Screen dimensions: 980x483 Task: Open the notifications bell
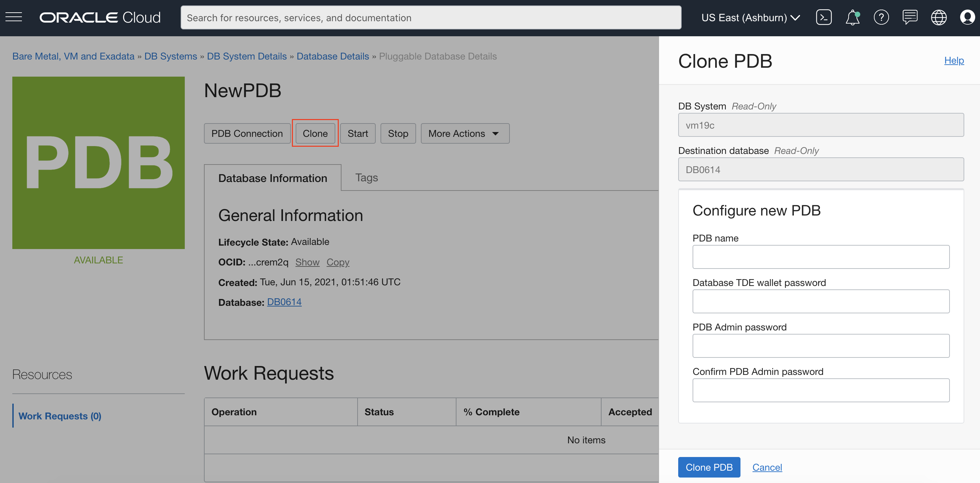(852, 17)
